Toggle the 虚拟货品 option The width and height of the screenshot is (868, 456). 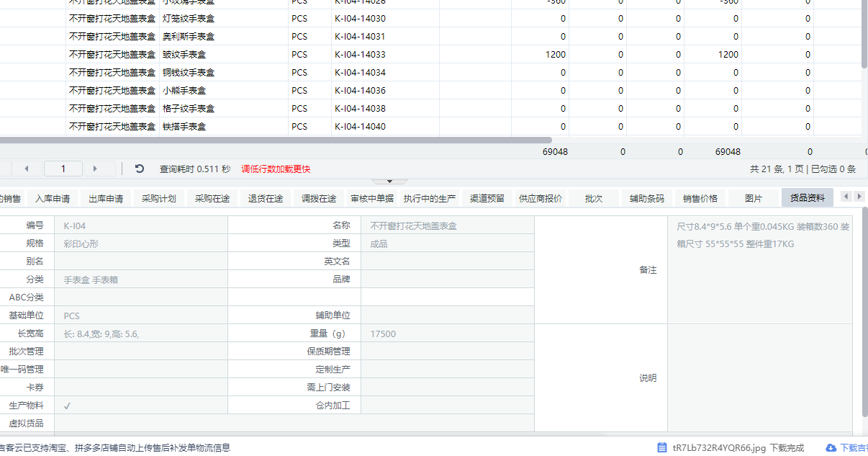tap(294, 424)
